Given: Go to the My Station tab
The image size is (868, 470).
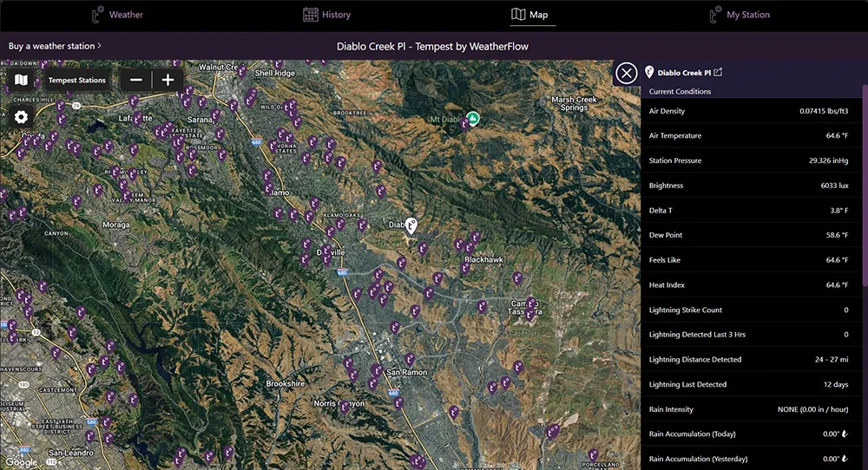Looking at the screenshot, I should (x=739, y=15).
